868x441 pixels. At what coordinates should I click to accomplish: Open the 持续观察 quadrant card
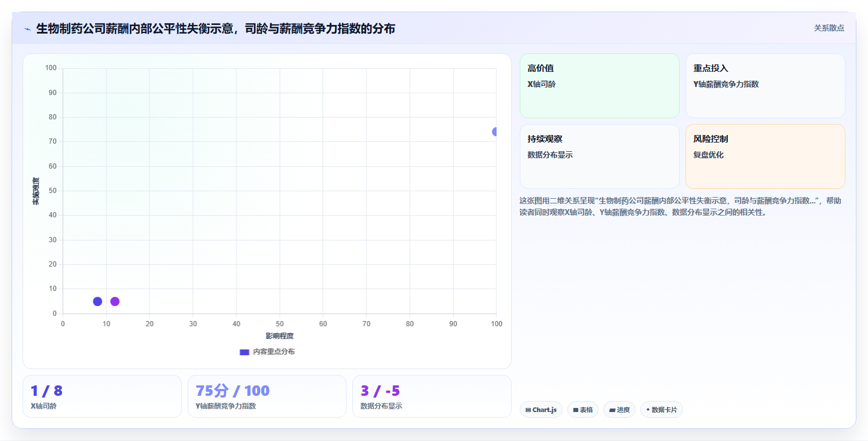coord(599,156)
